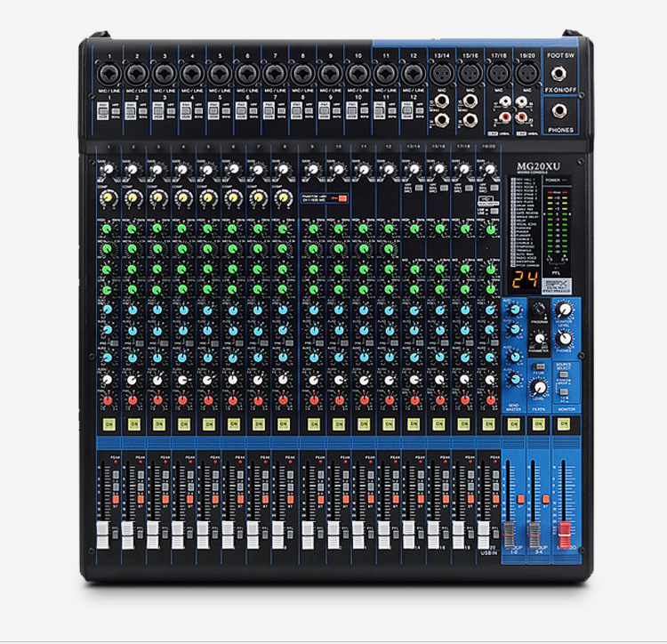Click channel 12 fader cap

[x=383, y=535]
